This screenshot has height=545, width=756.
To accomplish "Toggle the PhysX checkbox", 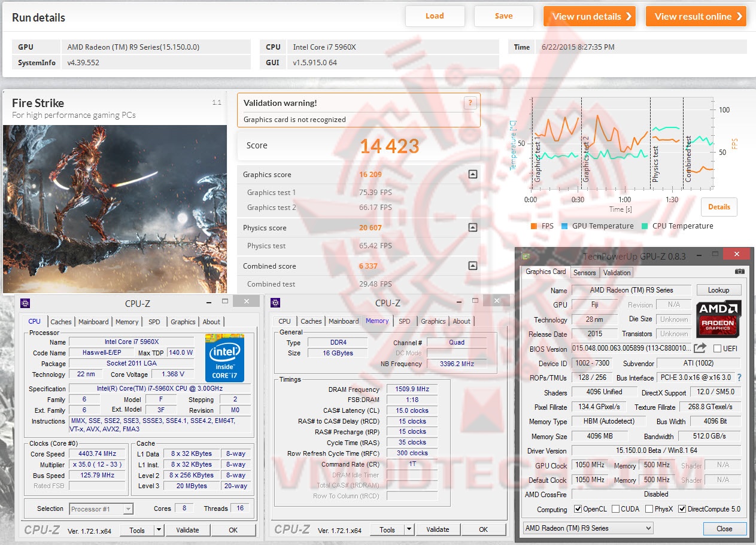I will tap(649, 509).
